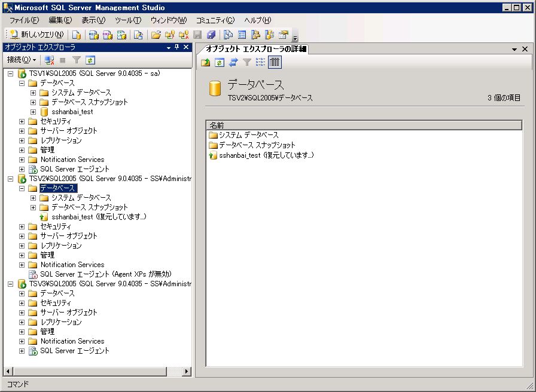This screenshot has width=536, height=392.
Task: Click the SQL Server Mobile query icon
Action: click(138, 35)
